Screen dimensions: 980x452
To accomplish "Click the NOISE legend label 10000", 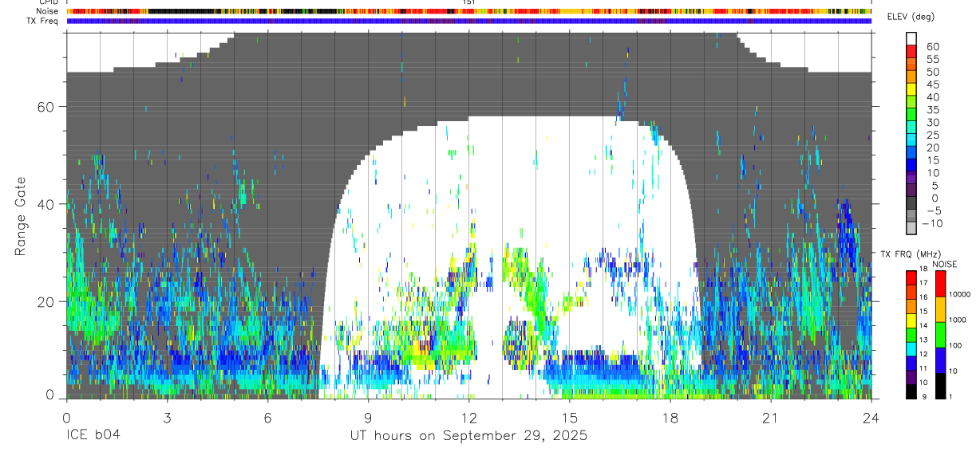I will 960,294.
